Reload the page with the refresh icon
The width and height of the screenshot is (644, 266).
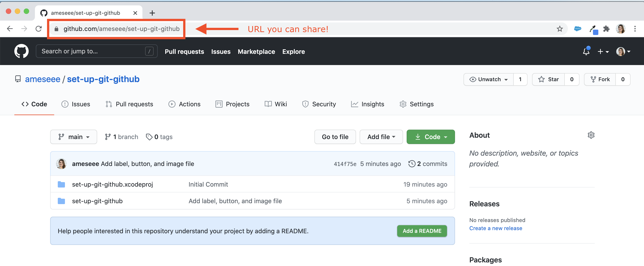pyautogui.click(x=39, y=29)
